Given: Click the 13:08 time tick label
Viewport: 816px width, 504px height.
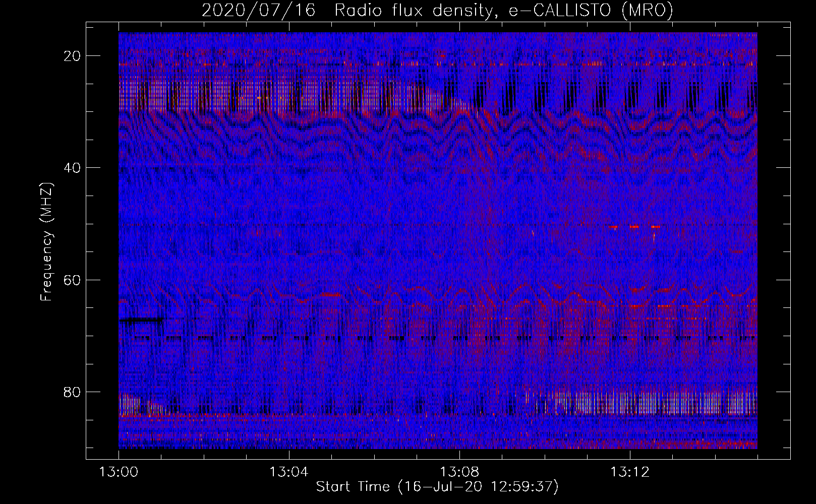Looking at the screenshot, I should tap(459, 472).
